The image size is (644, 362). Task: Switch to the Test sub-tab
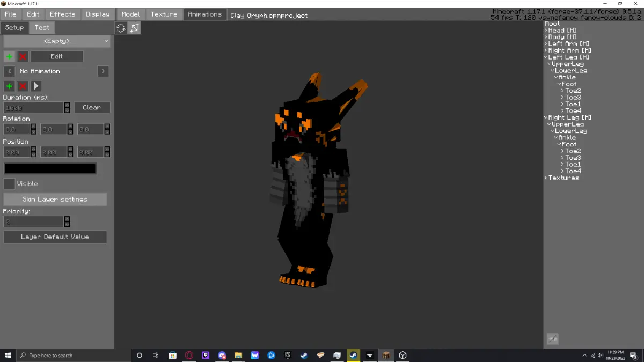point(42,28)
